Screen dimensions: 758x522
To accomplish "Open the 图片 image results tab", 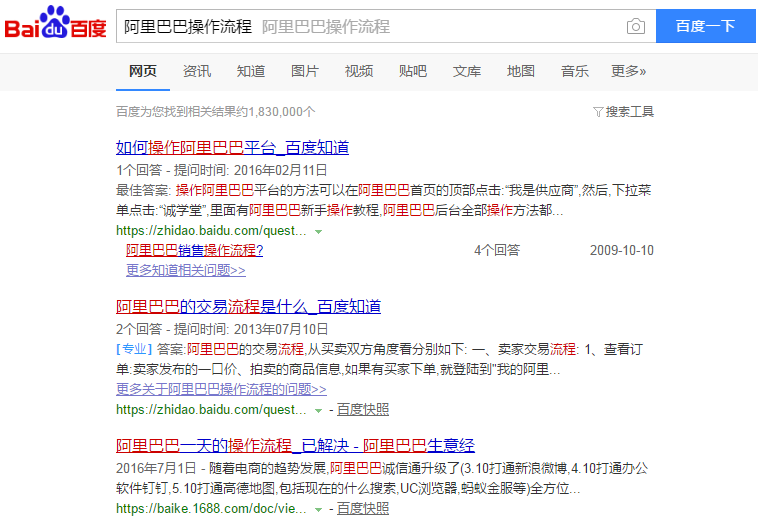I will [x=305, y=71].
